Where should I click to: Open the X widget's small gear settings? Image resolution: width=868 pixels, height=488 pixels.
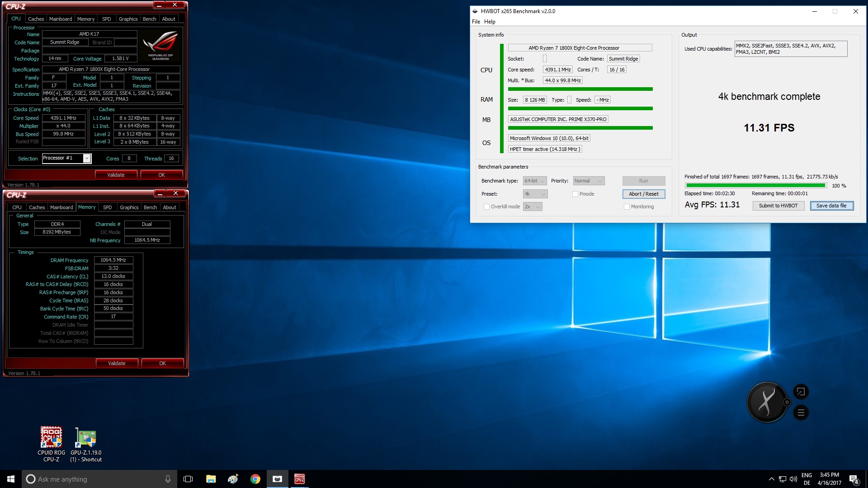[787, 402]
